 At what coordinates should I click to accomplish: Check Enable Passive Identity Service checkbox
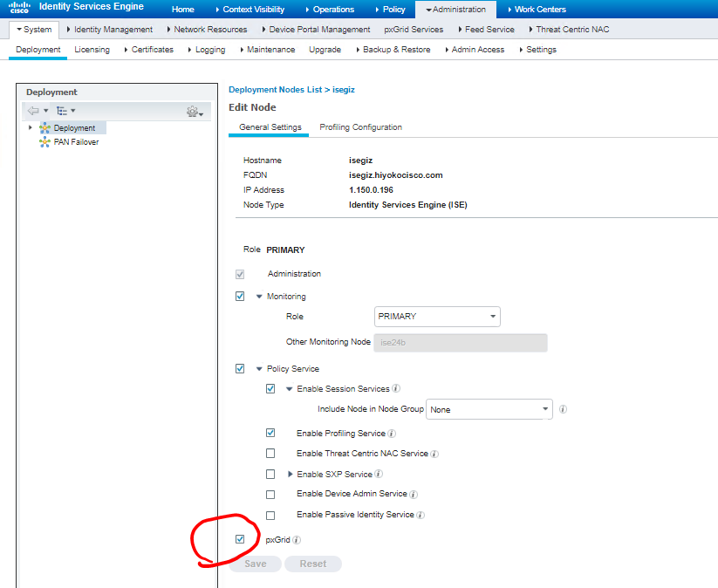(x=270, y=516)
